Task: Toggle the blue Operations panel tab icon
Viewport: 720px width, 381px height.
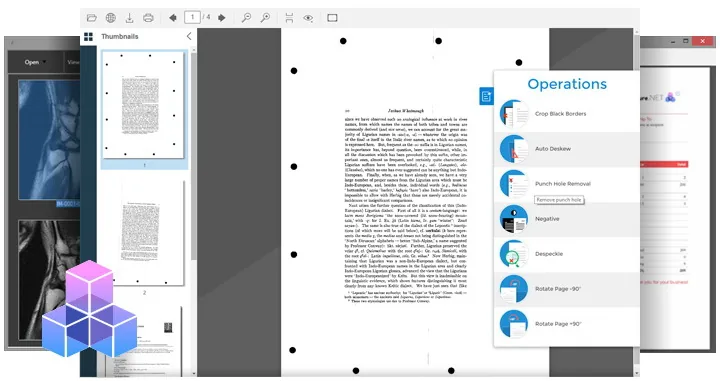Action: 486,96
